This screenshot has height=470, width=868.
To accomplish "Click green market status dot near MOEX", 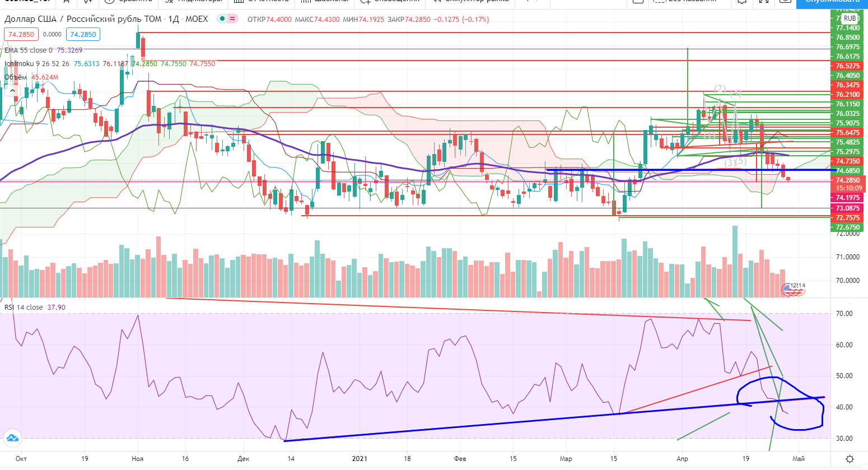I will [222, 19].
